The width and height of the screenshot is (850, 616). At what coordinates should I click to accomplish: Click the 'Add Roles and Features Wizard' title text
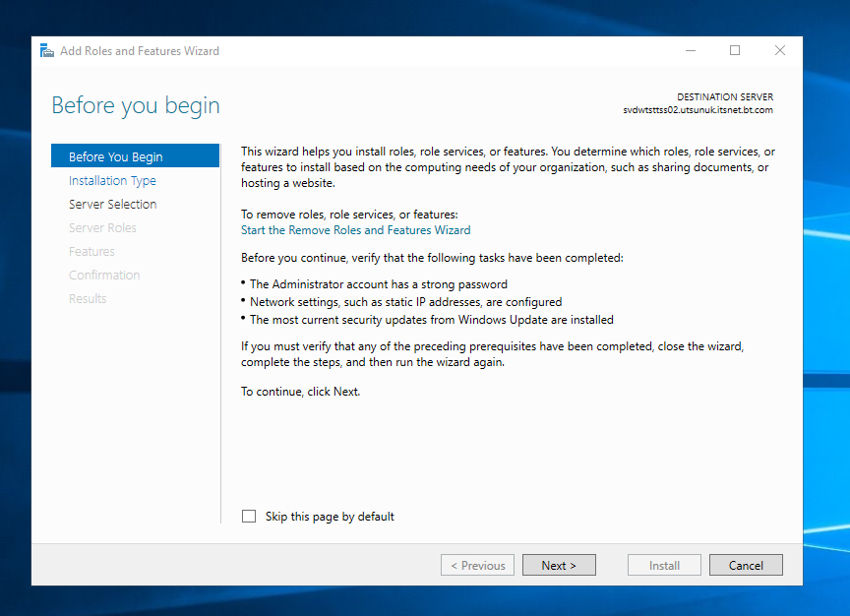click(x=140, y=51)
